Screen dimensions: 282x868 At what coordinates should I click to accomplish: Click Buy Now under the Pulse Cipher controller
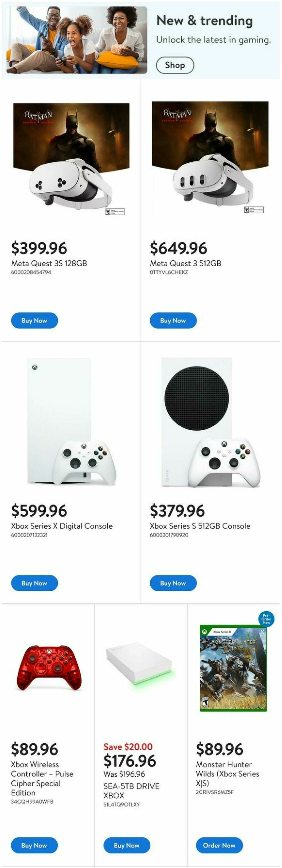(34, 845)
